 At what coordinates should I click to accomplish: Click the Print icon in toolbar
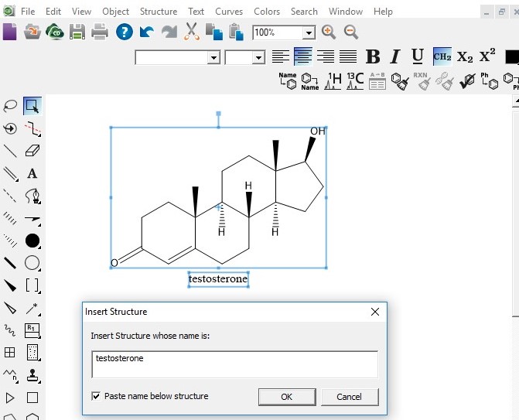[x=100, y=32]
